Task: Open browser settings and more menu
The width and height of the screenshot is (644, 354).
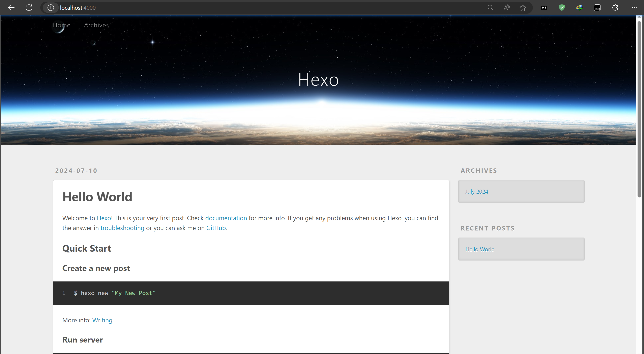Action: [x=635, y=8]
